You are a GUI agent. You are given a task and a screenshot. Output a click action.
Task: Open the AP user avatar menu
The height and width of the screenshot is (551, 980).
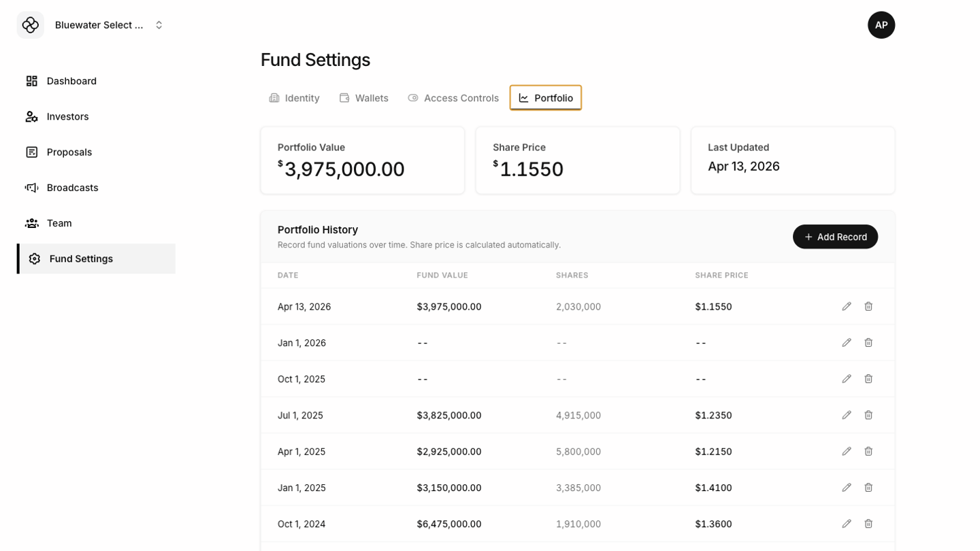tap(881, 25)
